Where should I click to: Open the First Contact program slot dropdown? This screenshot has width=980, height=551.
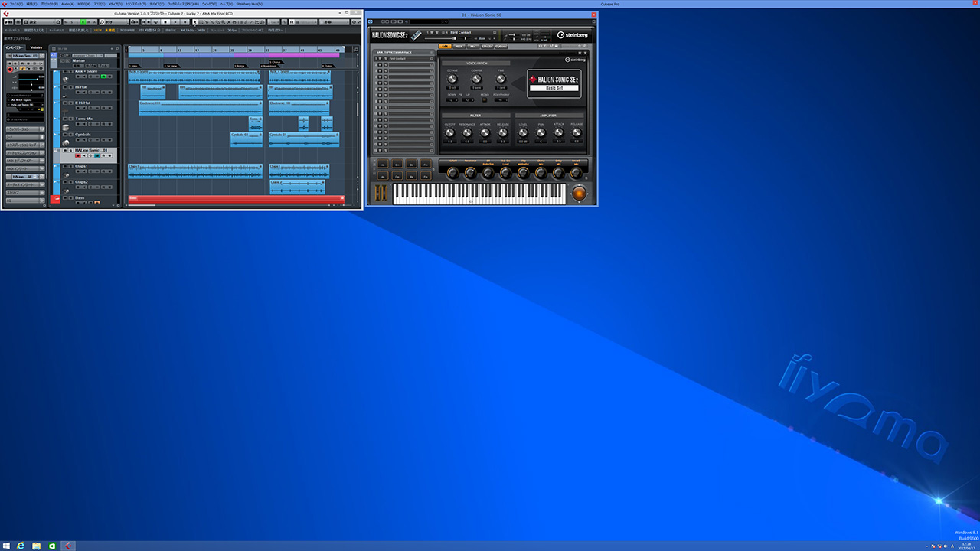(x=432, y=59)
